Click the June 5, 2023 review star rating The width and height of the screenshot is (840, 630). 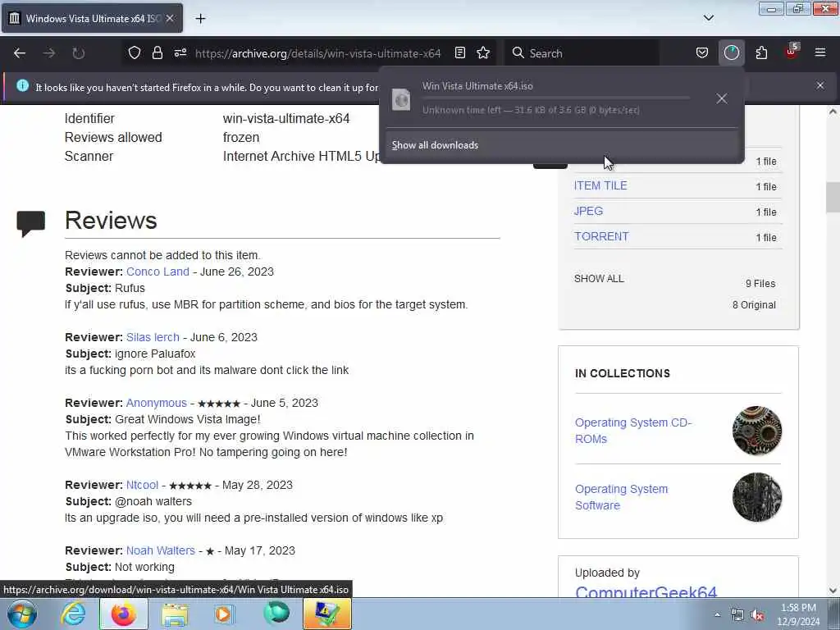(x=219, y=404)
